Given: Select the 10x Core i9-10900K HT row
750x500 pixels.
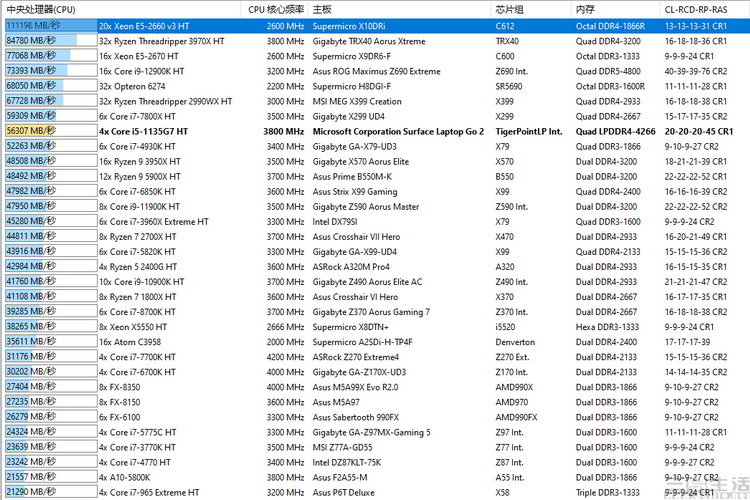Looking at the screenshot, I should [377, 282].
